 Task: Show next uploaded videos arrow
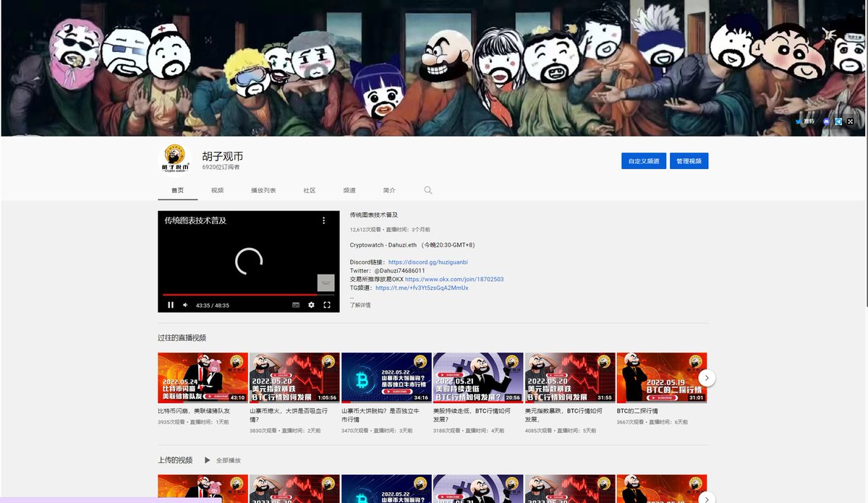(x=707, y=497)
